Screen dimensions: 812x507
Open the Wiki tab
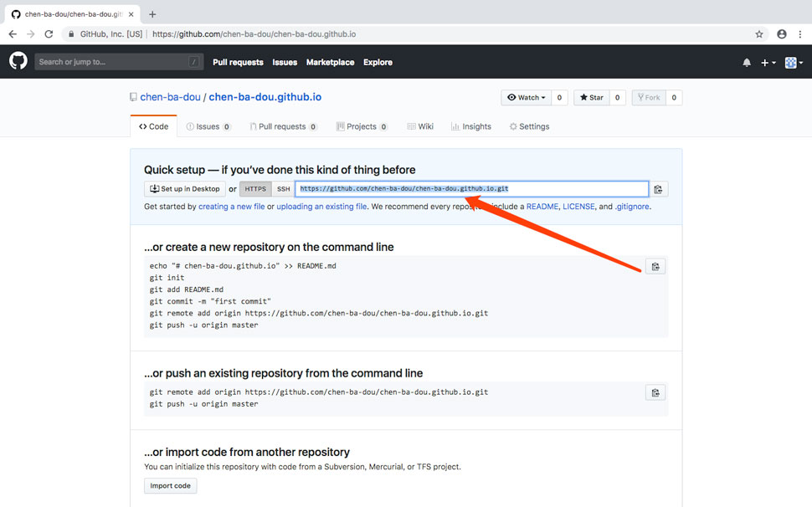[420, 127]
